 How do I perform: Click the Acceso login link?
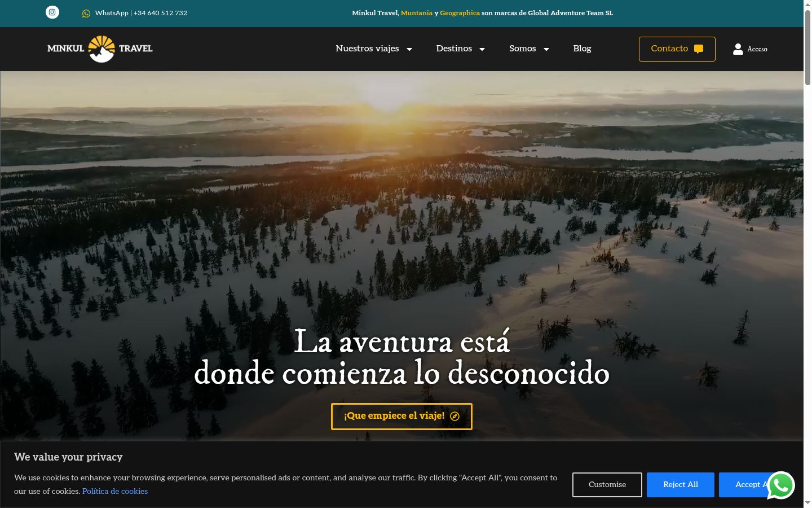click(757, 49)
